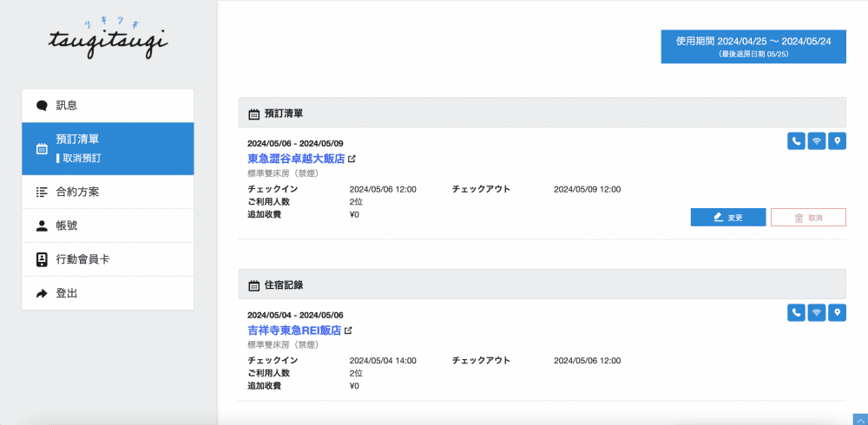Click the arrow icon beside 登出

pyautogui.click(x=42, y=293)
